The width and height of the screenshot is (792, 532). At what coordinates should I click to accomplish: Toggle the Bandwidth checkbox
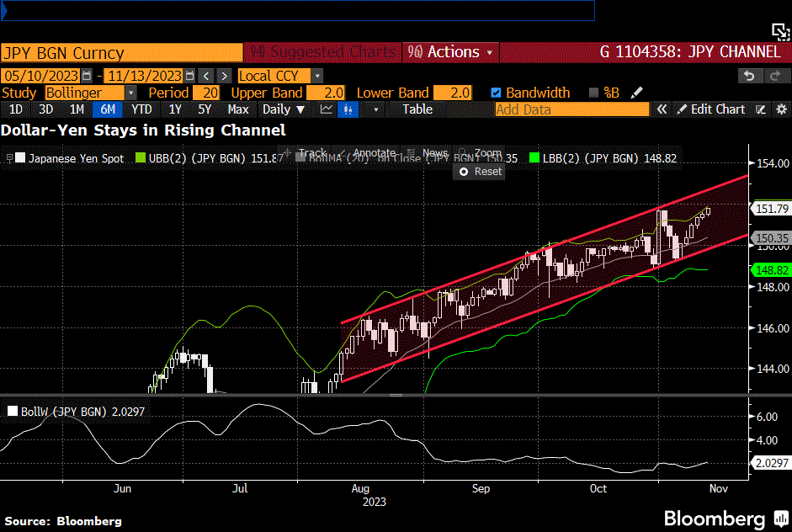[496, 93]
